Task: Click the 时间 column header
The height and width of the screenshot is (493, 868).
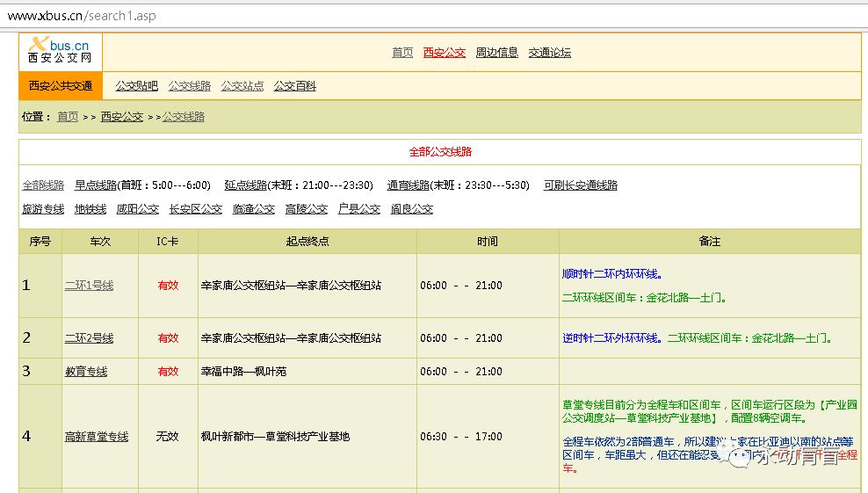Action: click(488, 242)
